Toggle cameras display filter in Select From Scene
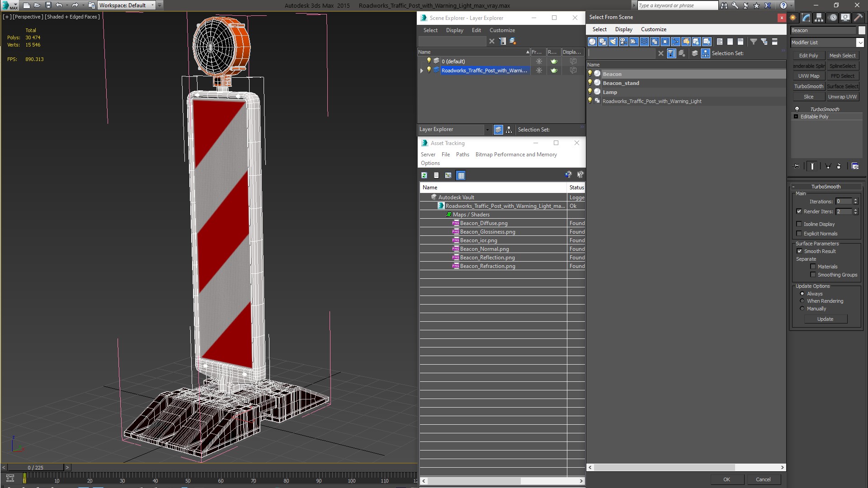 (623, 42)
